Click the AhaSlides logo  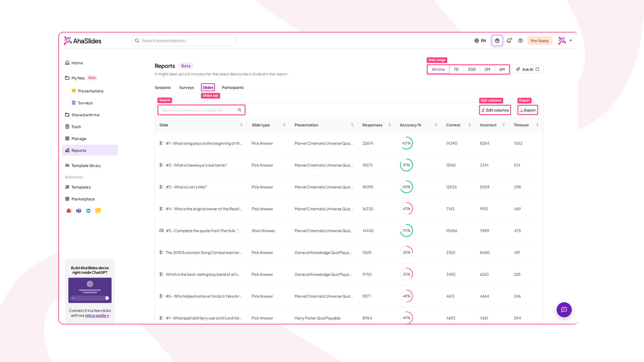pyautogui.click(x=83, y=41)
